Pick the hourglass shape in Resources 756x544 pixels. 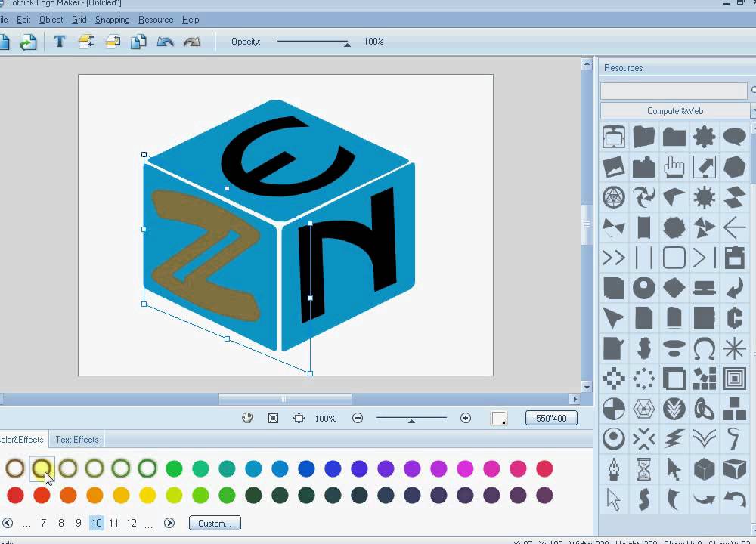pyautogui.click(x=643, y=469)
